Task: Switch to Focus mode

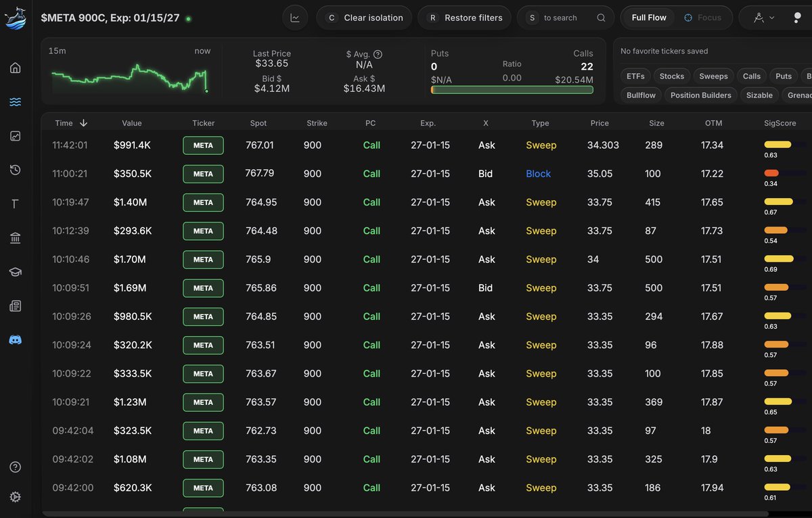Action: [x=702, y=18]
